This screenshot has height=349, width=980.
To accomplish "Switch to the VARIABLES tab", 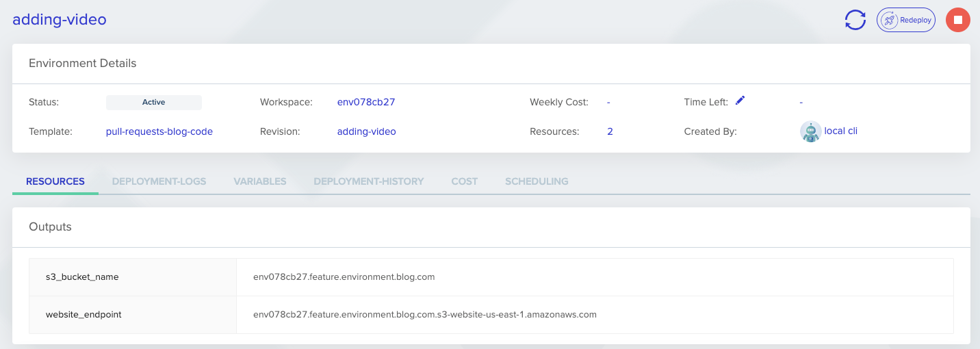I will [260, 181].
